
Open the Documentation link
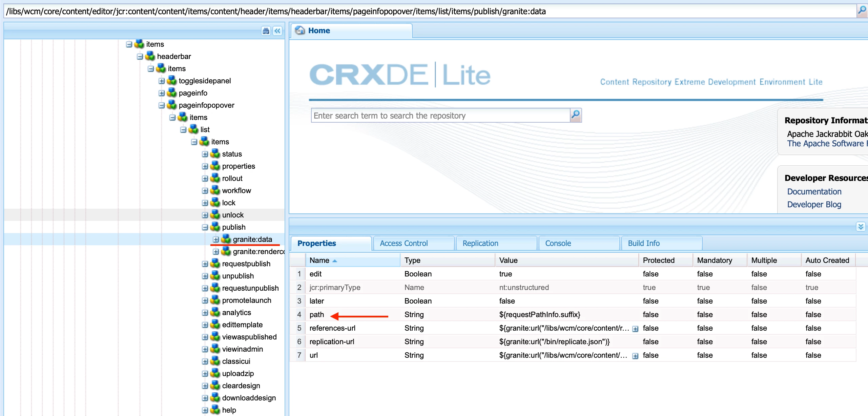point(814,192)
